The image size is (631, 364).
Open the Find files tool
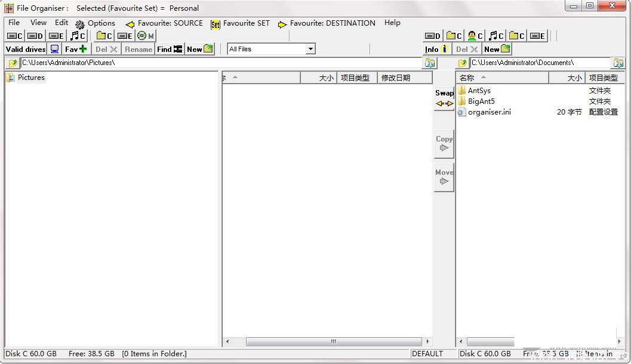click(x=170, y=49)
